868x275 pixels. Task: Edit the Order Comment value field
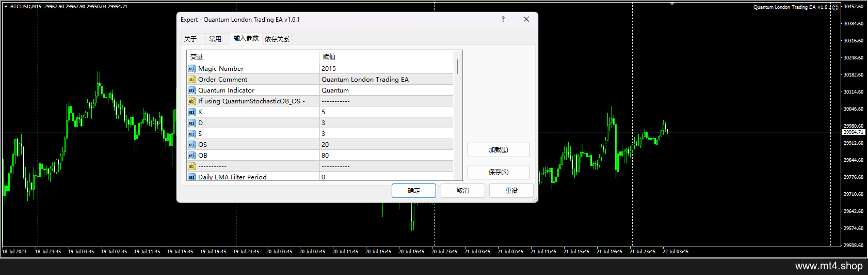click(x=386, y=80)
